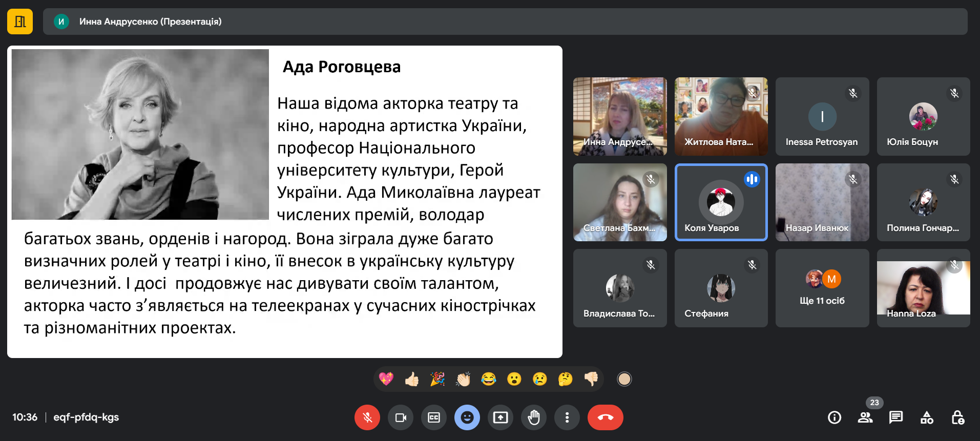Raise your hand

pyautogui.click(x=534, y=417)
